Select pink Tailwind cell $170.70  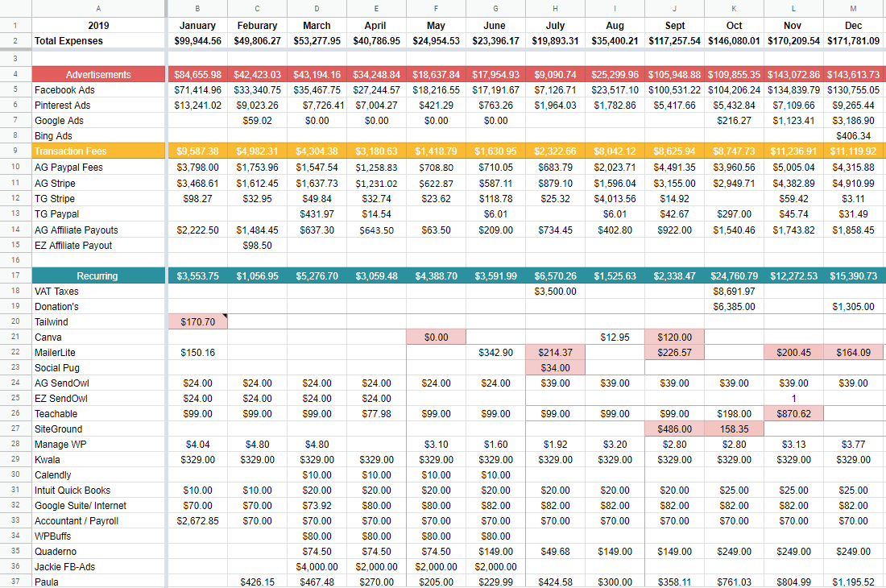tap(197, 321)
